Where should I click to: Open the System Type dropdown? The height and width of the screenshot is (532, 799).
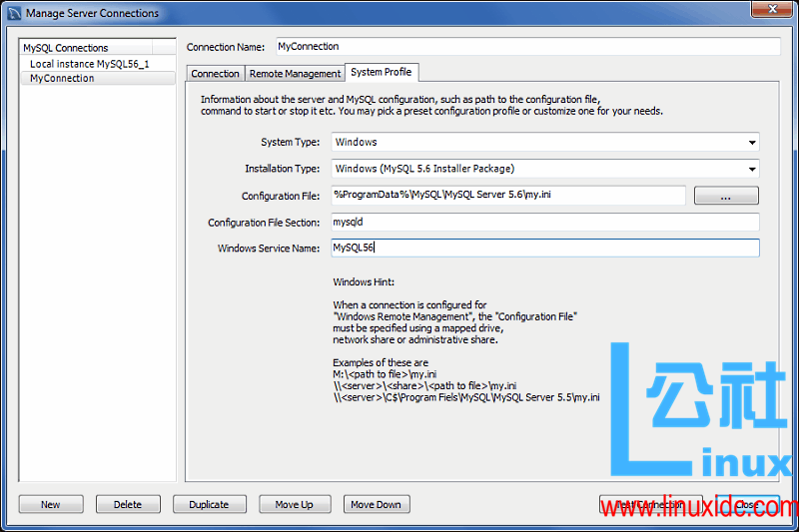pos(545,142)
